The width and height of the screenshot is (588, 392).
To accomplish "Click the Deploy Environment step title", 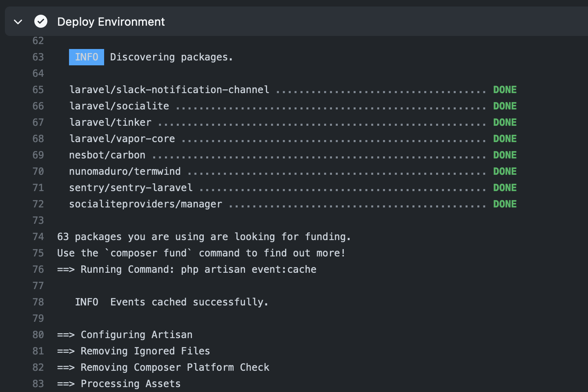I will click(111, 22).
